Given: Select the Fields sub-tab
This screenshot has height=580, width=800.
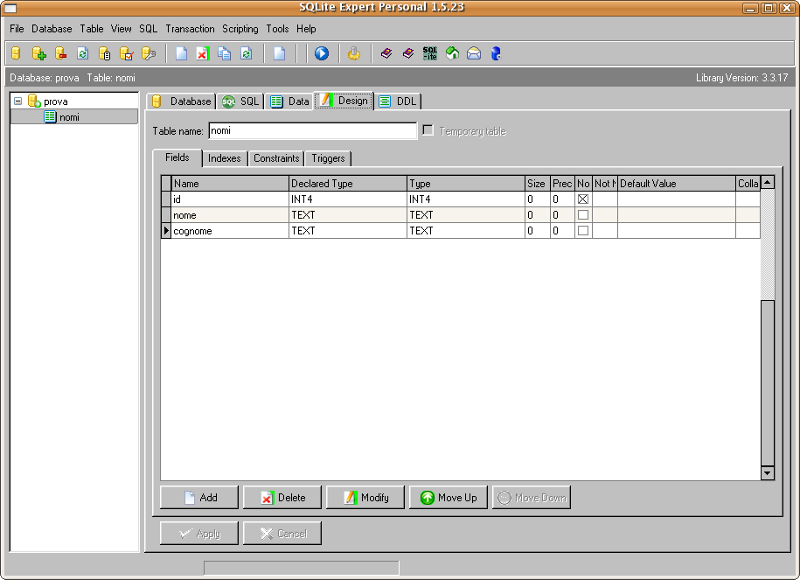Looking at the screenshot, I should point(178,158).
